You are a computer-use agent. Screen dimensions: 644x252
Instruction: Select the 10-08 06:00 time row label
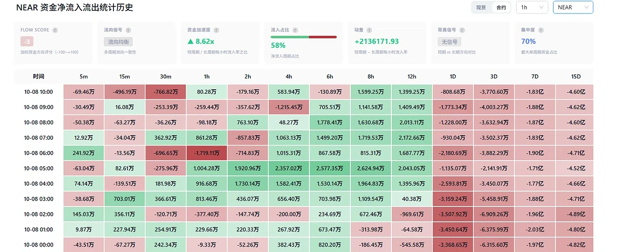pyautogui.click(x=39, y=153)
